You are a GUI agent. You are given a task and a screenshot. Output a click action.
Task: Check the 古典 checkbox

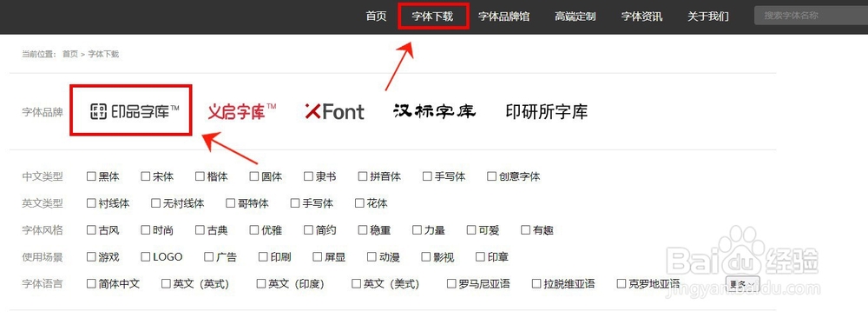(x=200, y=230)
